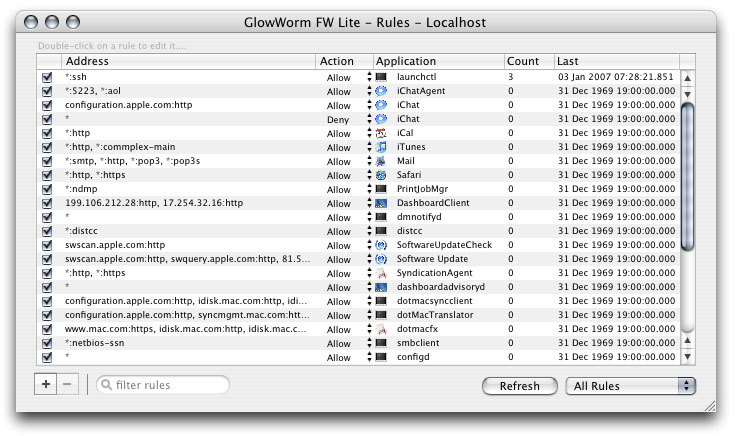Click the Safari compass icon
Screen dimensions: 741x436
[x=381, y=175]
